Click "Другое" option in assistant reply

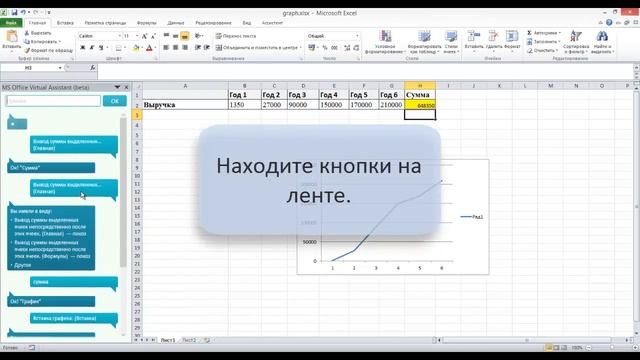pyautogui.click(x=22, y=265)
